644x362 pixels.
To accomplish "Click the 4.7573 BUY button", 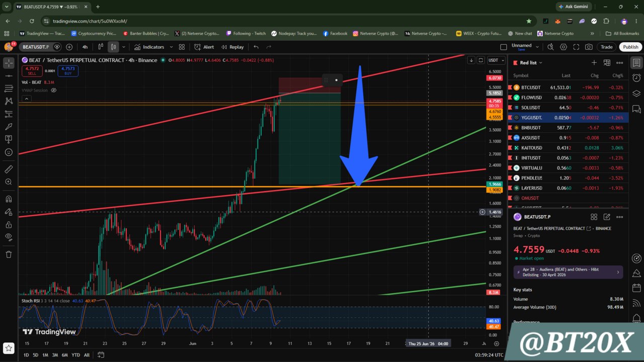I will (x=68, y=71).
